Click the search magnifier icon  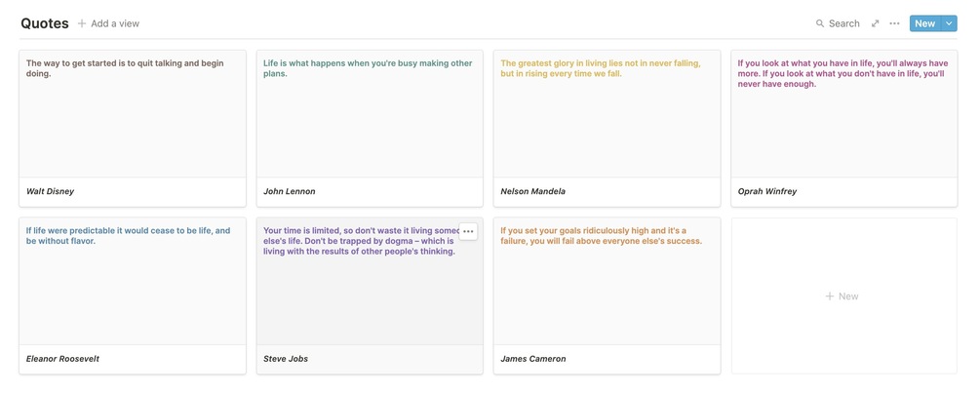tap(820, 23)
